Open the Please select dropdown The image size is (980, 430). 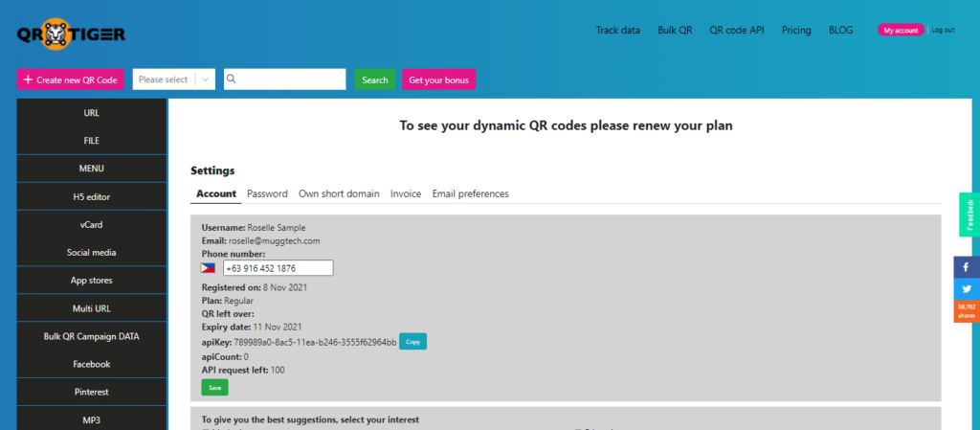click(174, 79)
